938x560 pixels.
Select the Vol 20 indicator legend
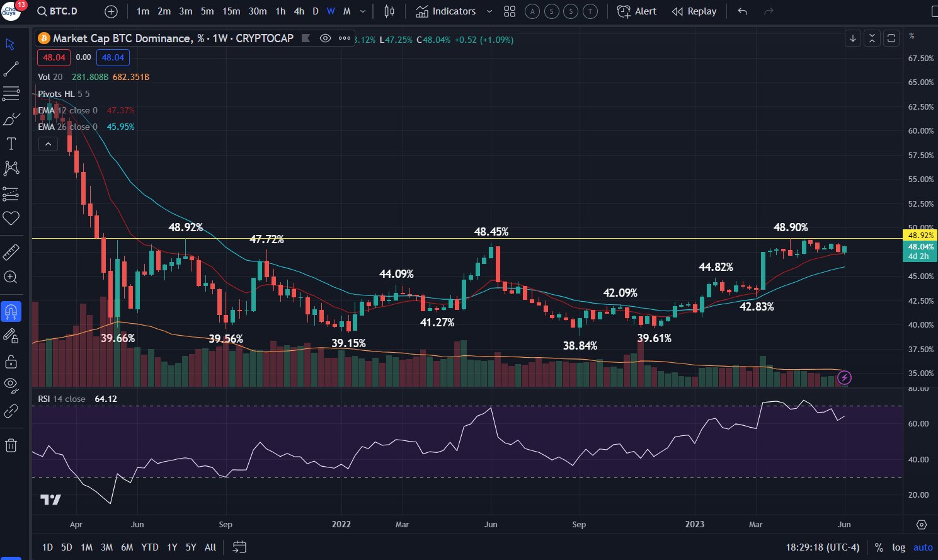click(x=50, y=77)
